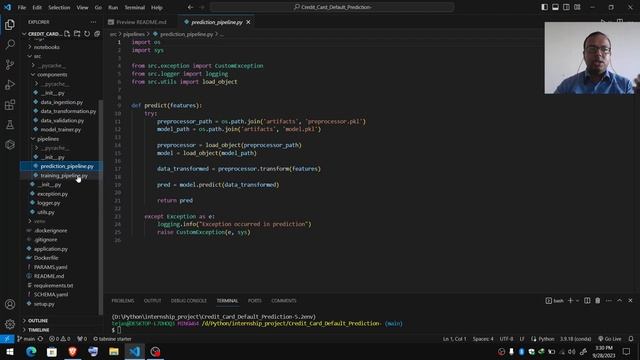Screen dimensions: 640x360
Task: Click the errors and warnings count
Action: pyautogui.click(x=60, y=339)
